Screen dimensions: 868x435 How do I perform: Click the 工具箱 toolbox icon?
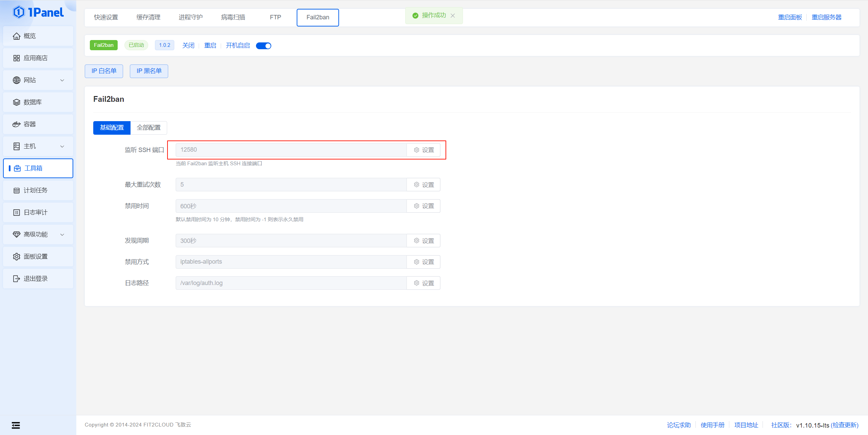coord(17,168)
